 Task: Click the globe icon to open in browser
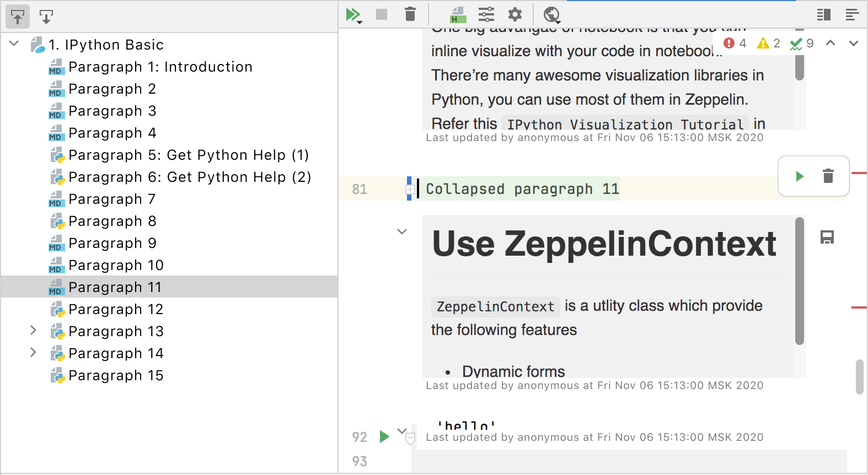pyautogui.click(x=552, y=15)
